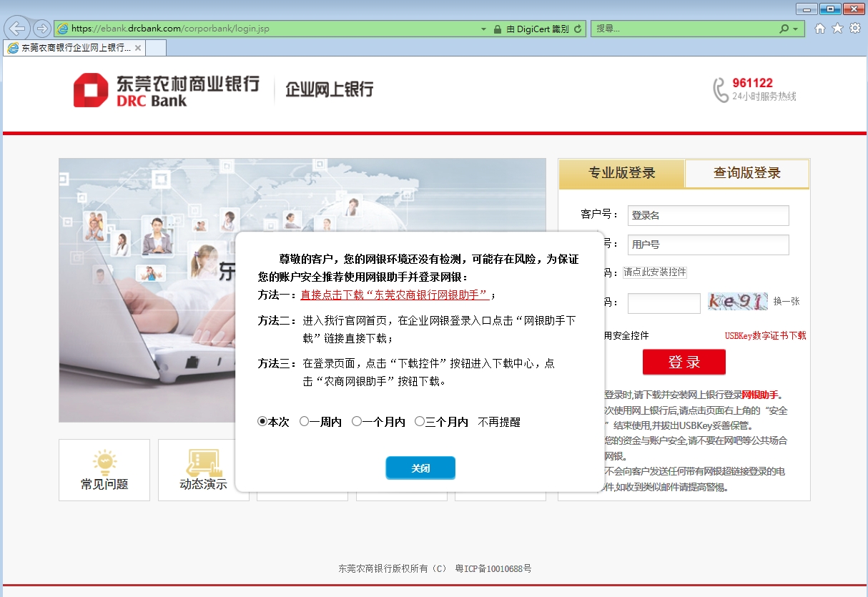Click the 动态演示 demo icon
Image resolution: width=868 pixels, height=597 pixels.
203,462
